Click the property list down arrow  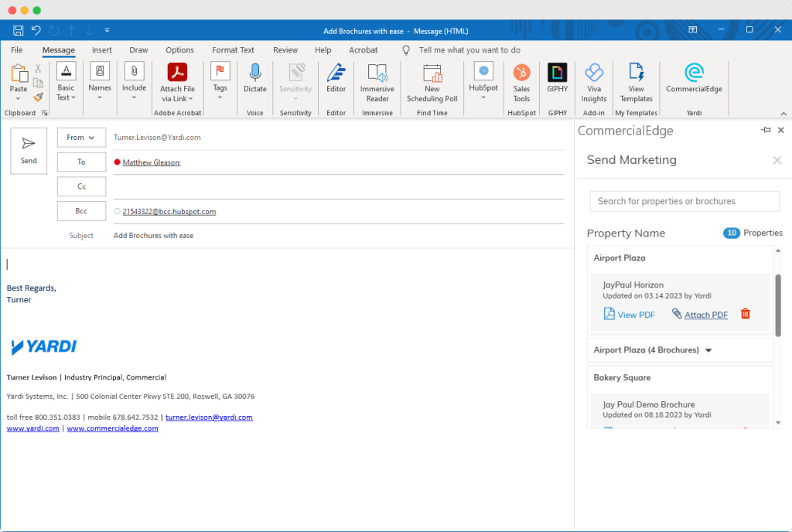pos(778,423)
